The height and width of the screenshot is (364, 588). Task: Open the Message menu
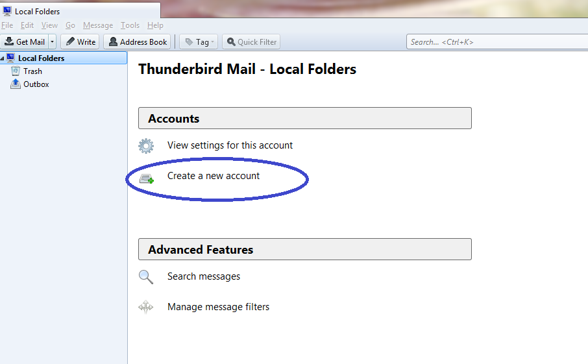(x=98, y=25)
